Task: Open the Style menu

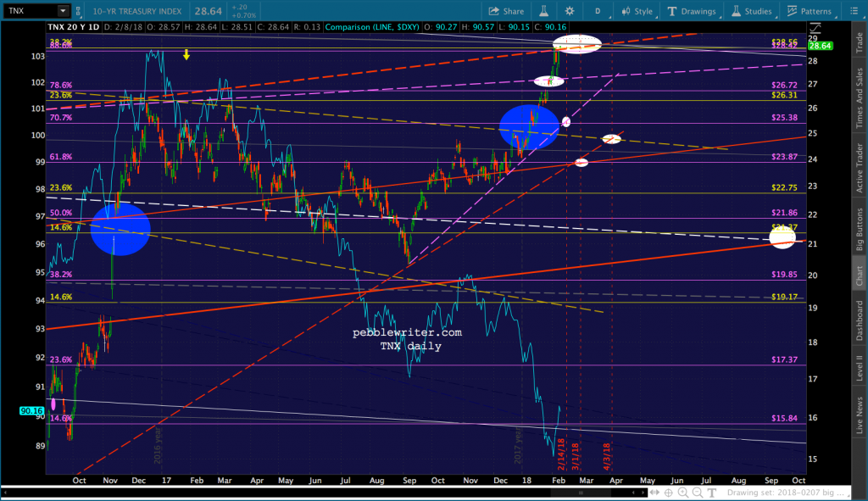Action: (637, 11)
